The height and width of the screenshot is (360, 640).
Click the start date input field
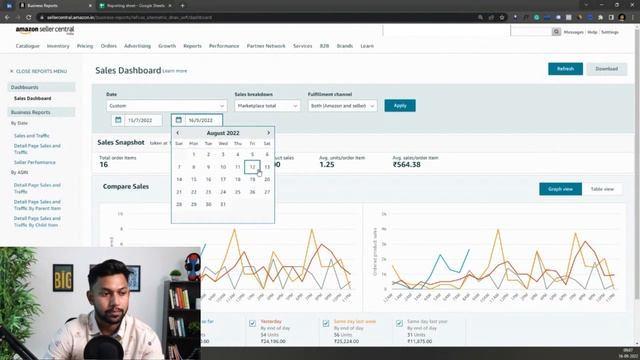click(x=143, y=120)
